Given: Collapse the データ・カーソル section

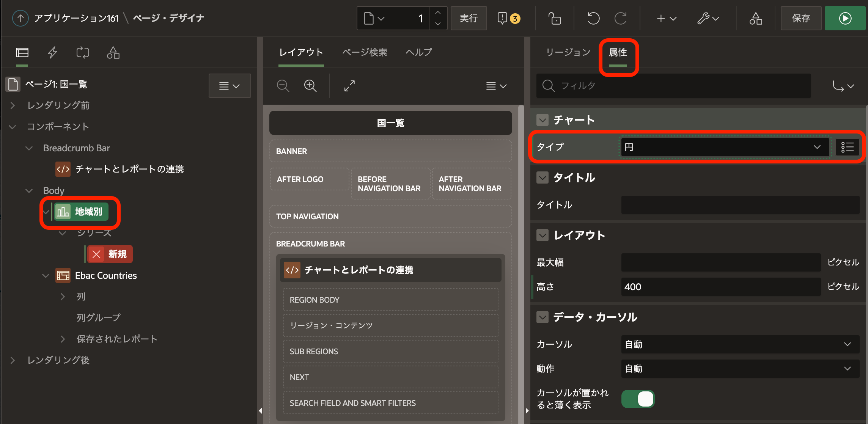Looking at the screenshot, I should [x=542, y=317].
